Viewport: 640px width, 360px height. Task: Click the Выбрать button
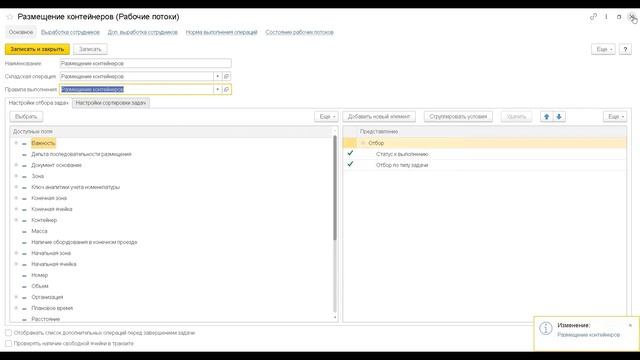(x=26, y=117)
